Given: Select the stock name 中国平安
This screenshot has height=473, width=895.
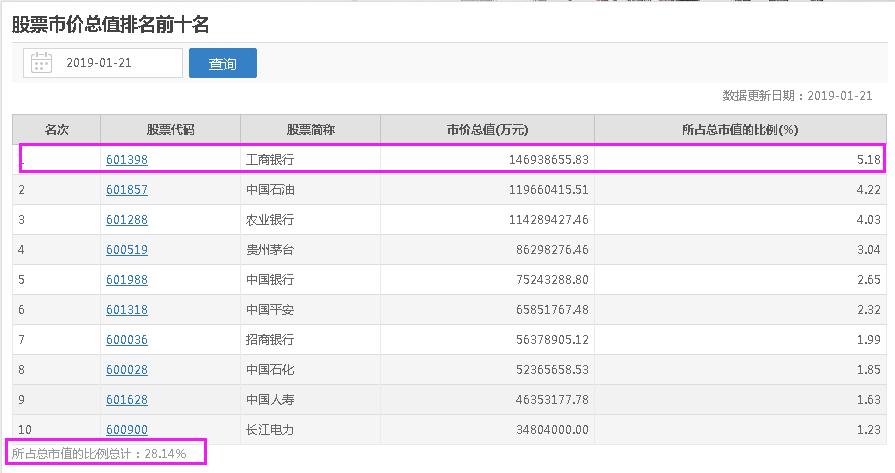Looking at the screenshot, I should (270, 310).
